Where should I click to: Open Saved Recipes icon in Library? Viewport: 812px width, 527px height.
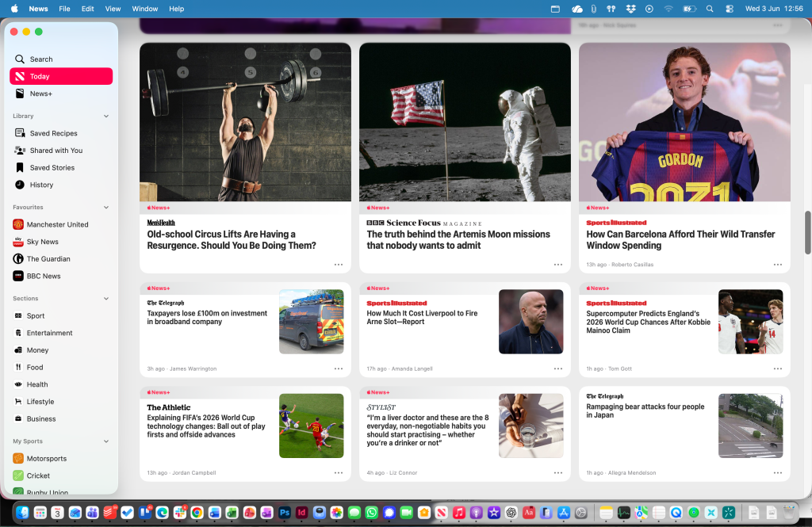(x=20, y=133)
